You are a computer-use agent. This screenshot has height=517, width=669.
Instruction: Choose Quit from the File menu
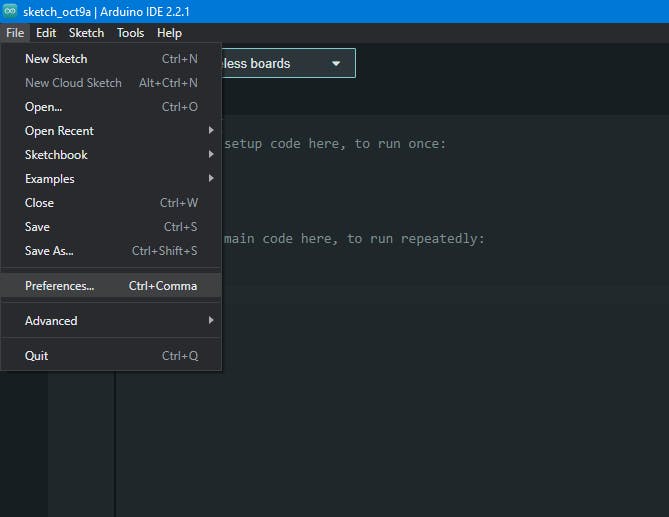click(x=111, y=355)
